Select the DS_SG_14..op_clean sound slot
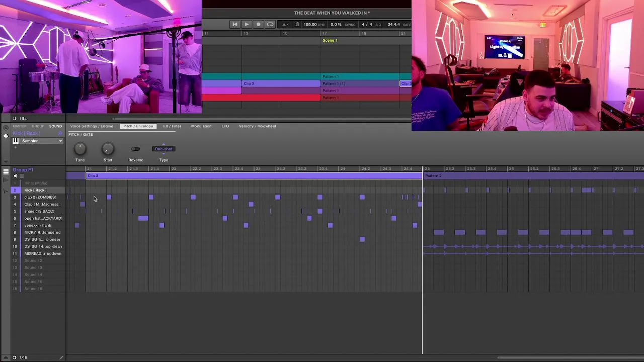 [x=38, y=246]
